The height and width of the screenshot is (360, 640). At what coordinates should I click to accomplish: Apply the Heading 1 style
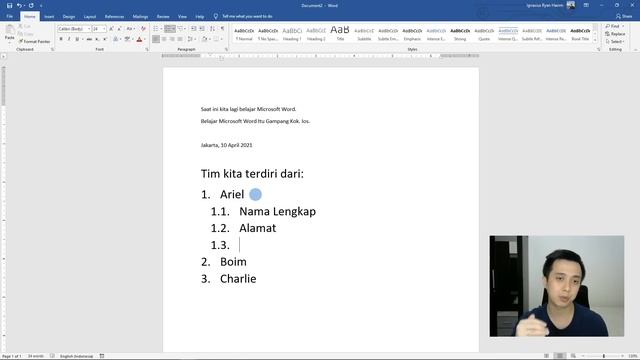pos(292,34)
